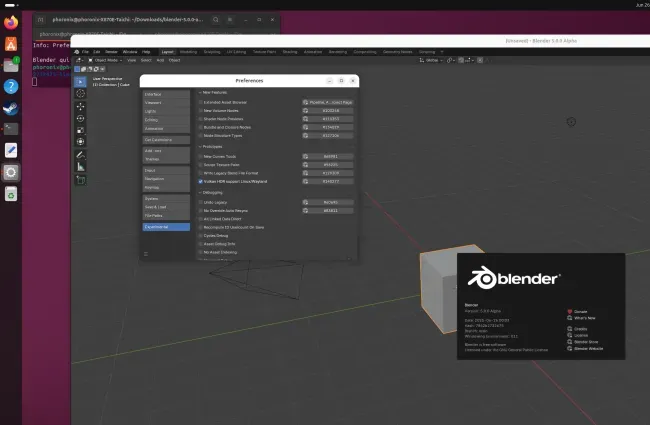This screenshot has width=650, height=425.
Task: Select the Measure tool
Action: point(80,167)
